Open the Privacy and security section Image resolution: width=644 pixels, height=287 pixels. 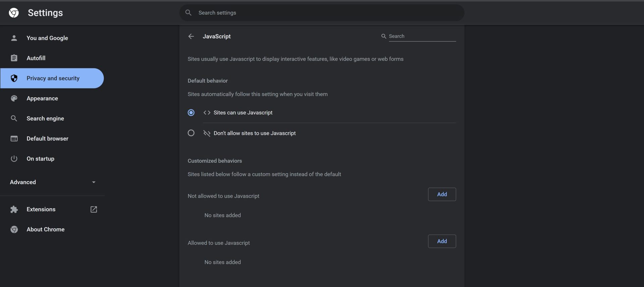point(53,78)
